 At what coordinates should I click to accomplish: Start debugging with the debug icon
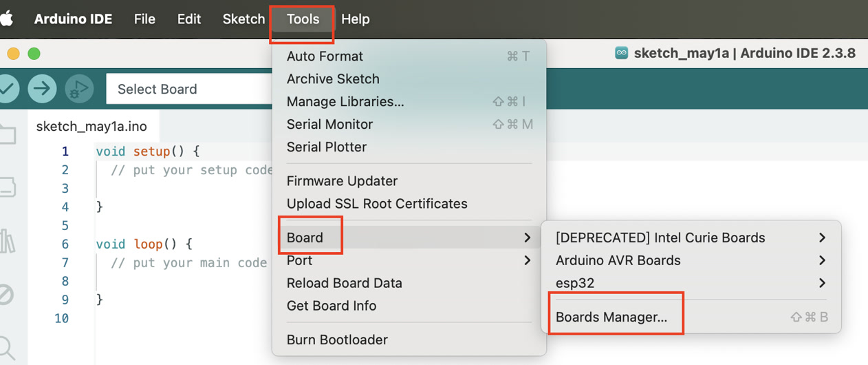[79, 89]
